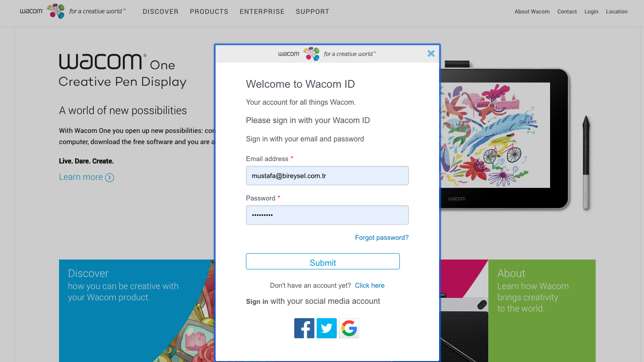Close the Wacom ID dialog
Screen dimensions: 644x362
(x=431, y=54)
